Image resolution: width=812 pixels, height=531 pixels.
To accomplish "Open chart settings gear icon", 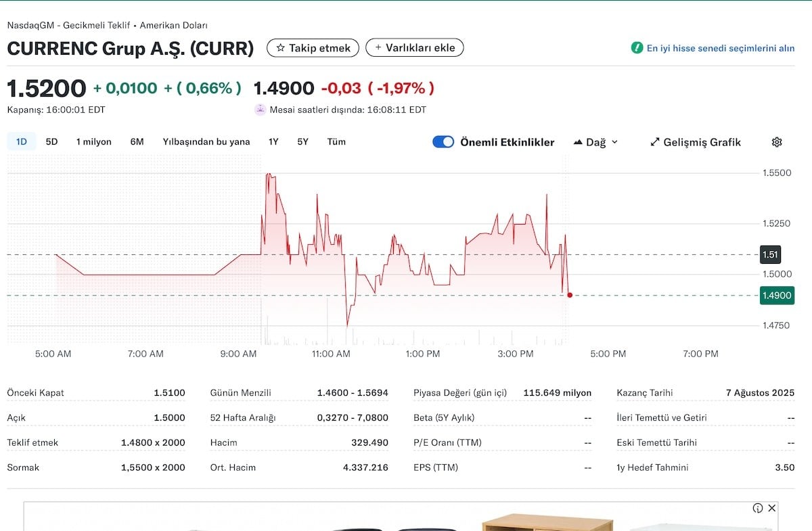I will [777, 142].
